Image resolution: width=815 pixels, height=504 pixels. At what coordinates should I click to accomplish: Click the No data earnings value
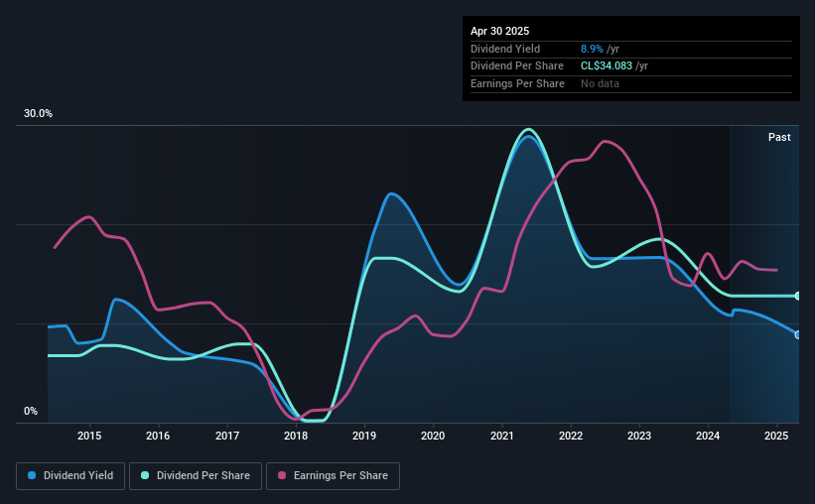(x=600, y=83)
